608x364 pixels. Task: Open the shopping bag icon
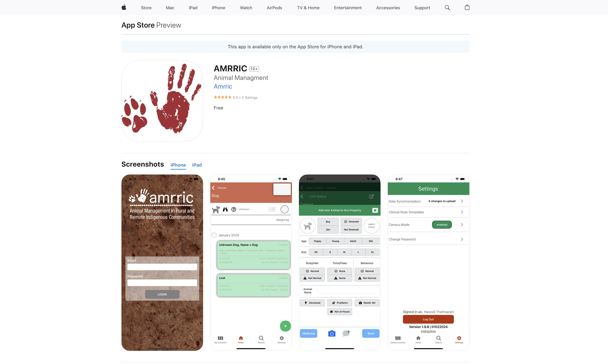click(x=467, y=8)
